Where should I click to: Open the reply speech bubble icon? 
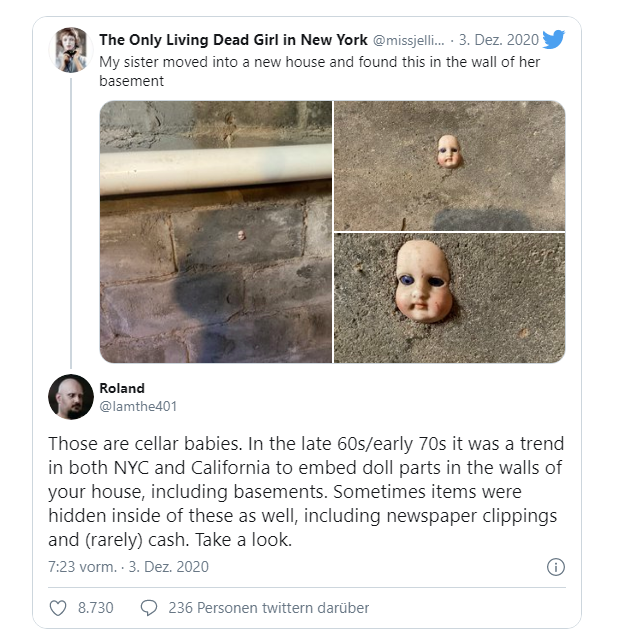click(x=149, y=608)
